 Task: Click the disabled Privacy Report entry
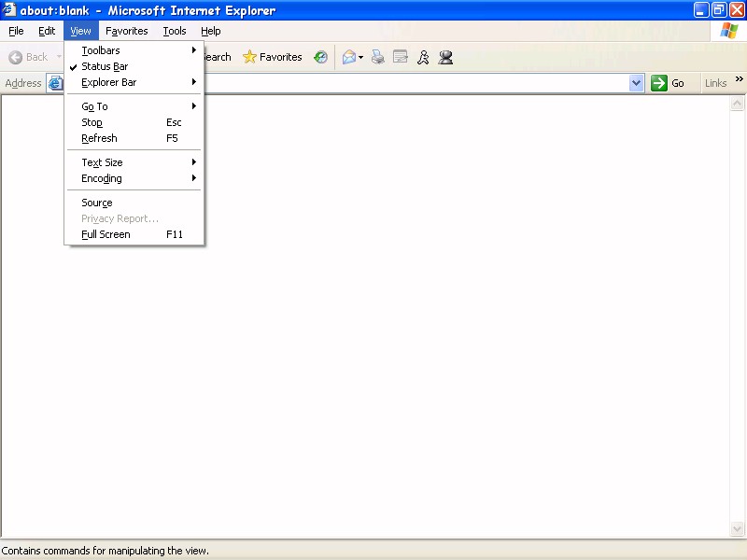pyautogui.click(x=134, y=218)
